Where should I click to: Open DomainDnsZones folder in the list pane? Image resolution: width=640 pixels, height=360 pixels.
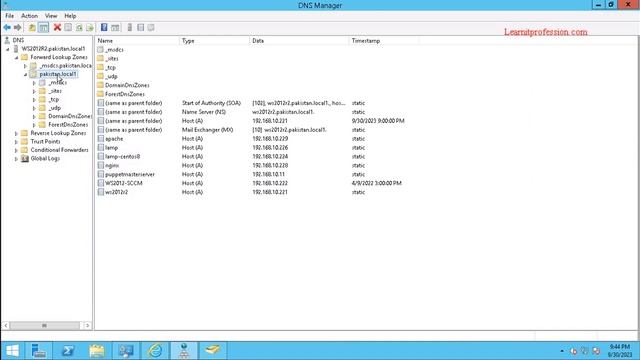[127, 85]
